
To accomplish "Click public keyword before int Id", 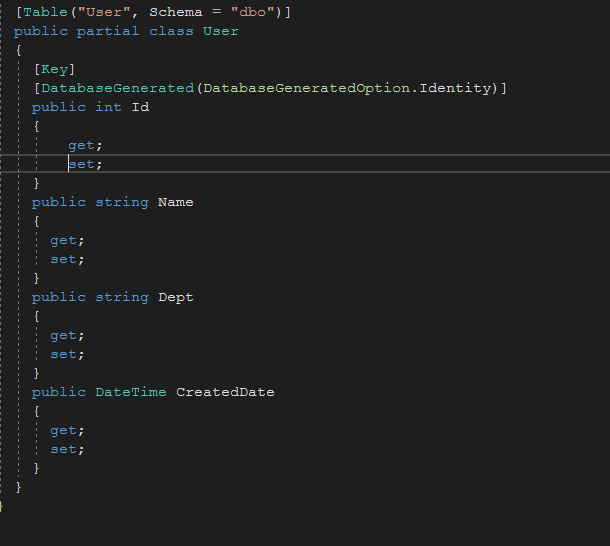I will pos(59,107).
